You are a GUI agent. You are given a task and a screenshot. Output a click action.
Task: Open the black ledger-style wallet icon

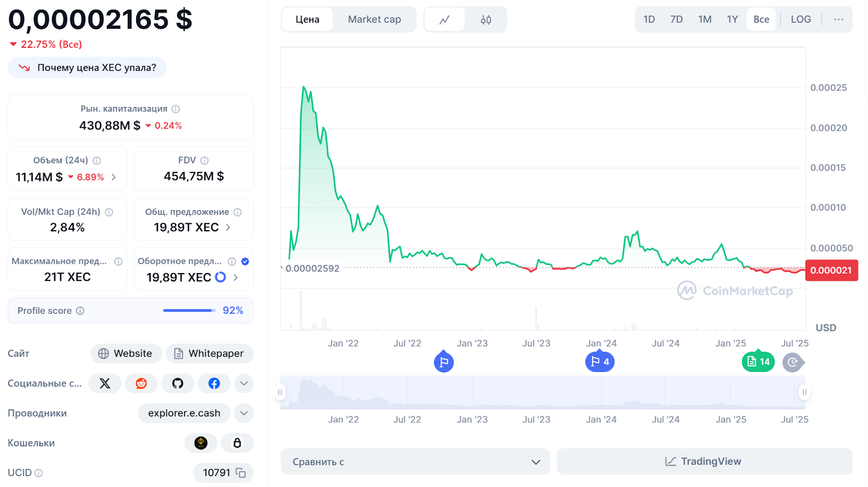coord(237,443)
